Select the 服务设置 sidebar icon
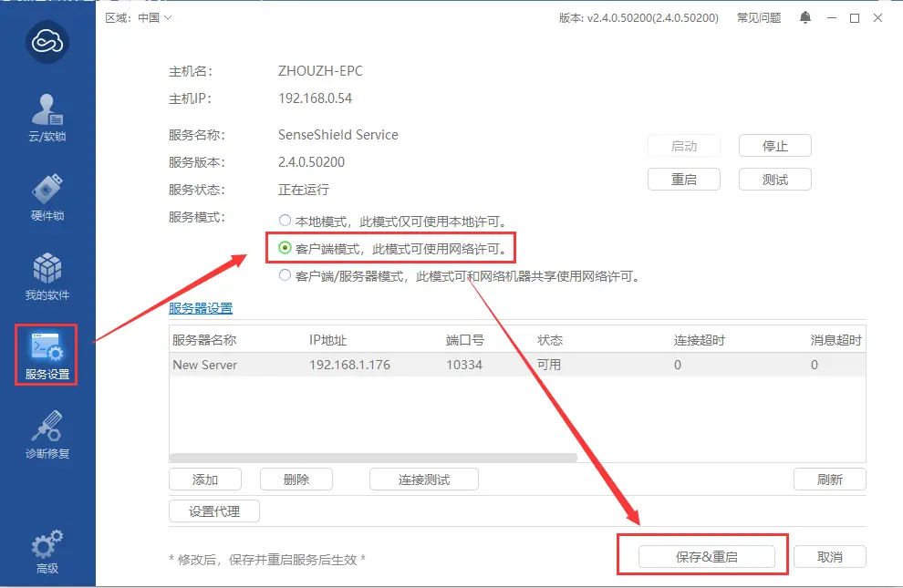903x588 pixels. (47, 356)
